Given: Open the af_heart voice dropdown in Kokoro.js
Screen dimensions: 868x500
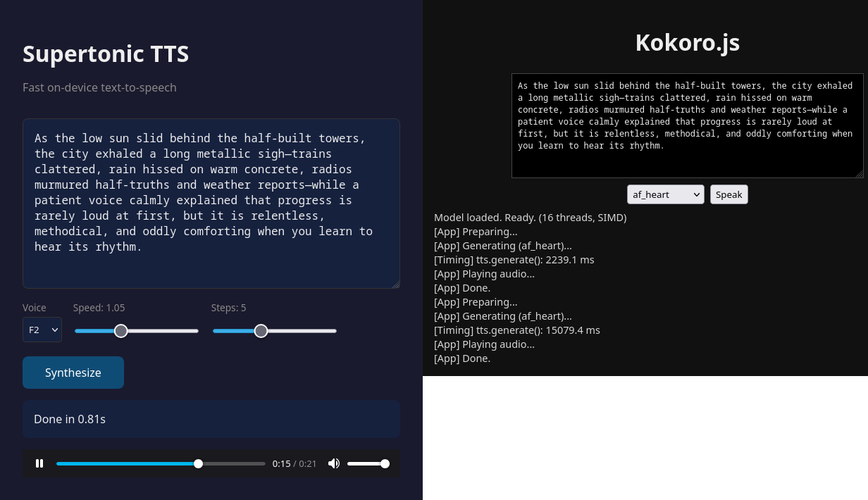Looking at the screenshot, I should tap(666, 194).
